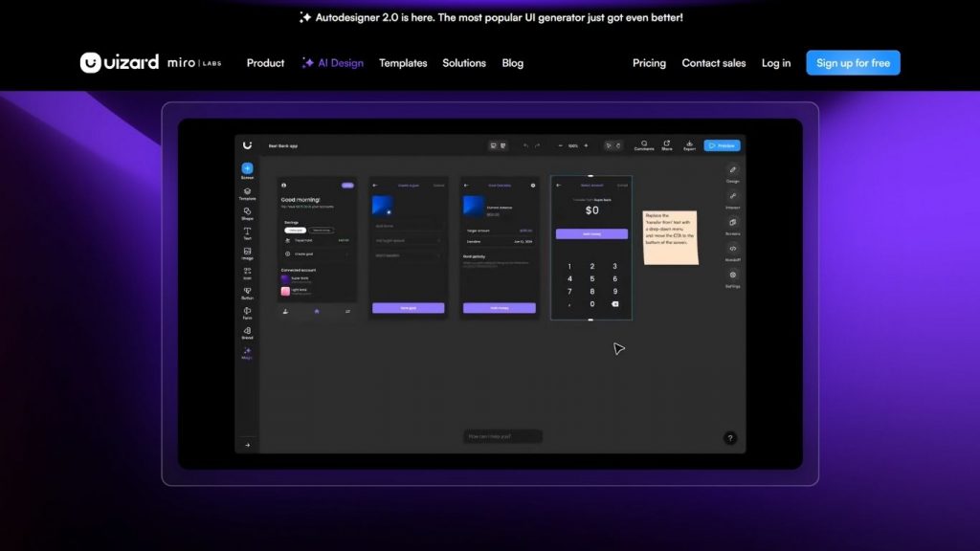Viewport: 980px width, 551px height.
Task: Expand the zoom level dropdown showing 100%
Action: (x=573, y=145)
